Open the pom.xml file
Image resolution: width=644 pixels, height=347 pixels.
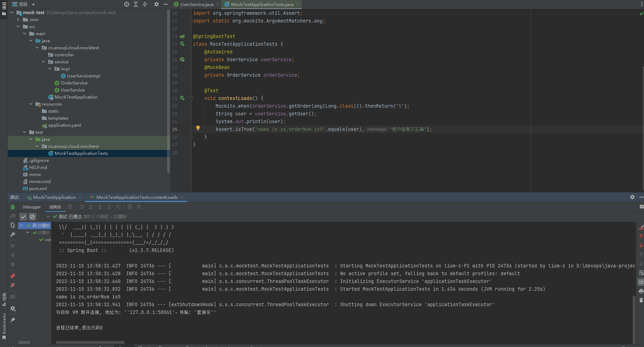pyautogui.click(x=38, y=188)
